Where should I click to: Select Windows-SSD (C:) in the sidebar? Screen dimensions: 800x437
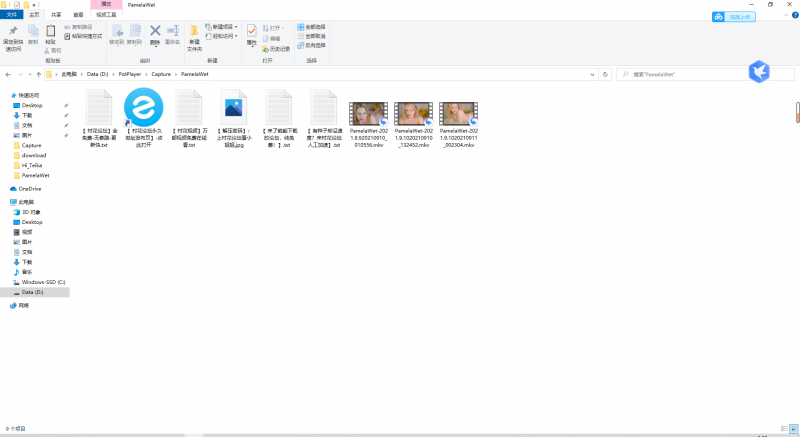click(x=43, y=282)
